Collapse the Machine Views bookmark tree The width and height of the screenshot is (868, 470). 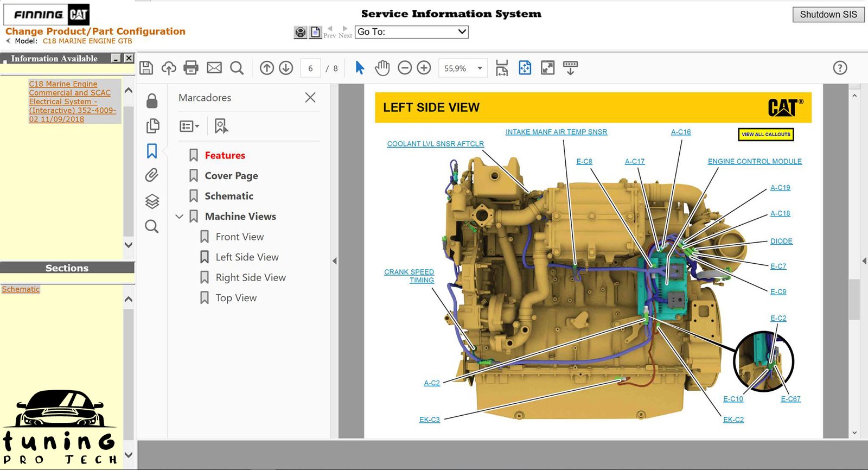point(180,217)
